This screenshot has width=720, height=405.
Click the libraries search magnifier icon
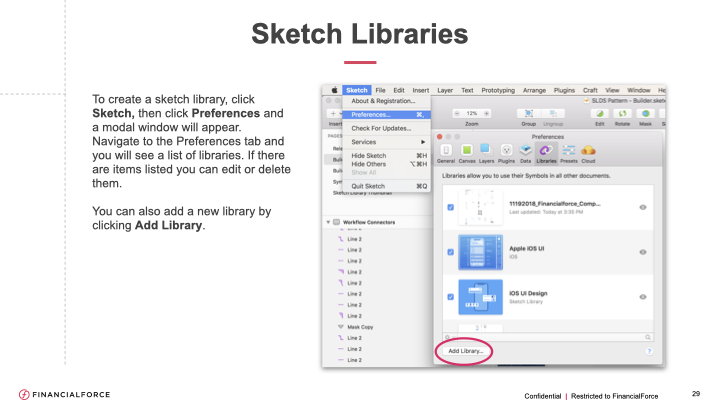click(648, 338)
